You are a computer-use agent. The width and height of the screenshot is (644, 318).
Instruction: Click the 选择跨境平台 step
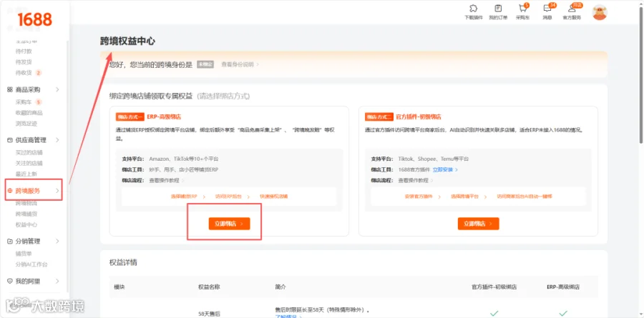(464, 197)
